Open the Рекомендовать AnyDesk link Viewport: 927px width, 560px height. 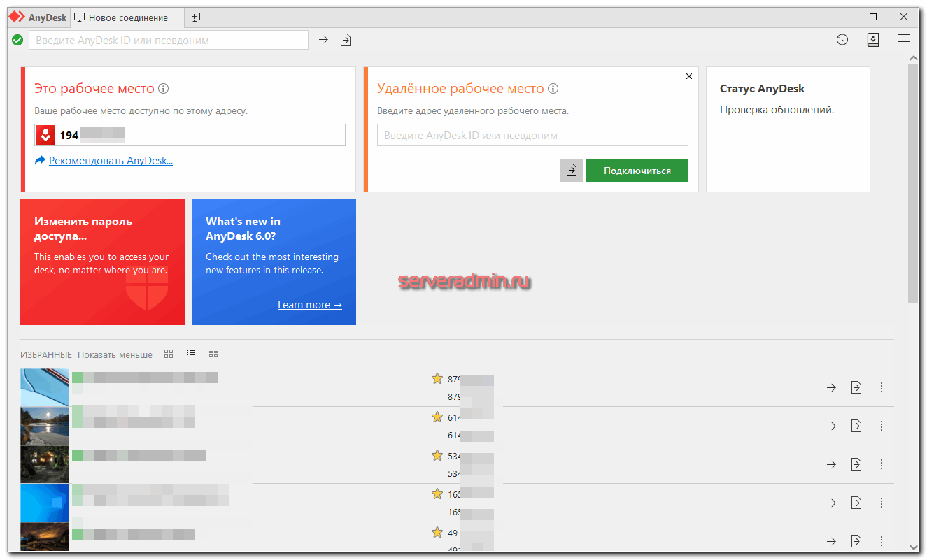pos(111,161)
